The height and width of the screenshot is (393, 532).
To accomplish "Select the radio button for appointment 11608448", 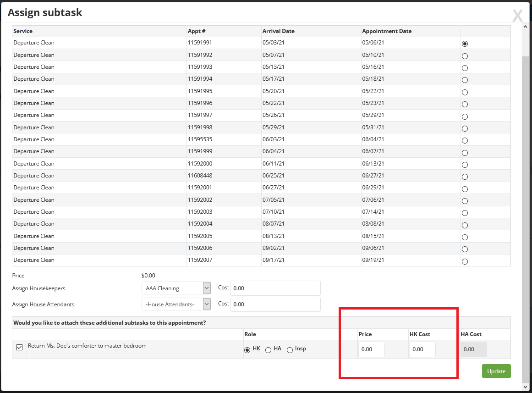I will coord(465,177).
